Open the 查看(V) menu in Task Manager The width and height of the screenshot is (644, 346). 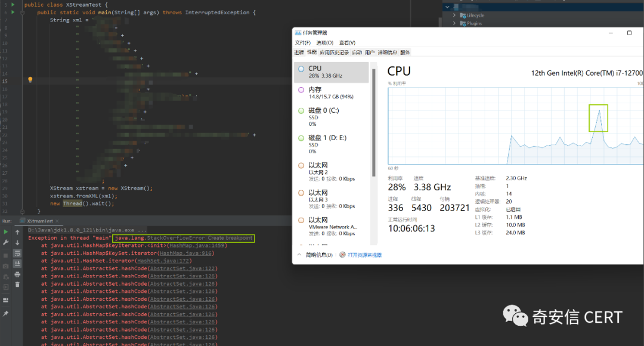click(347, 43)
